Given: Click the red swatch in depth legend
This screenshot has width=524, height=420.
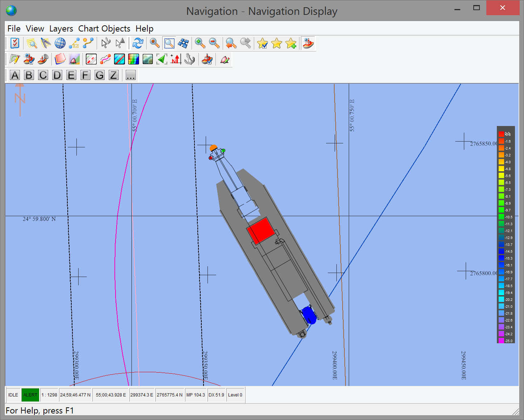Looking at the screenshot, I should [x=501, y=134].
